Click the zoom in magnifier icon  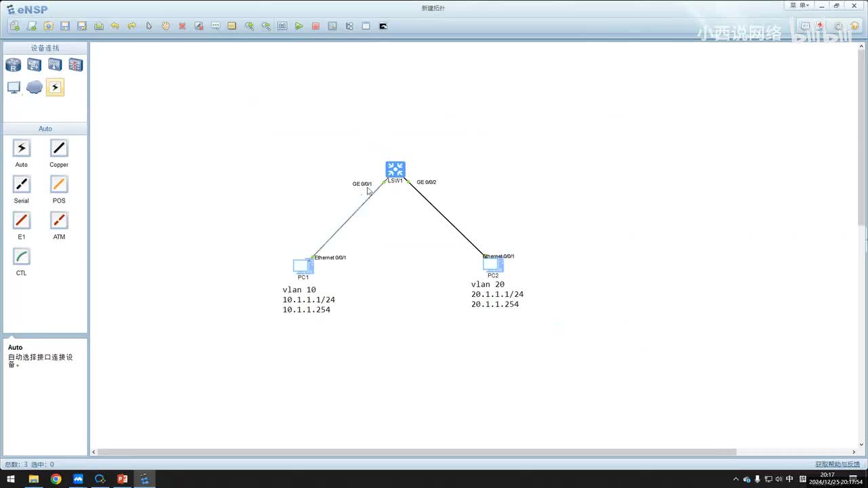pos(249,26)
